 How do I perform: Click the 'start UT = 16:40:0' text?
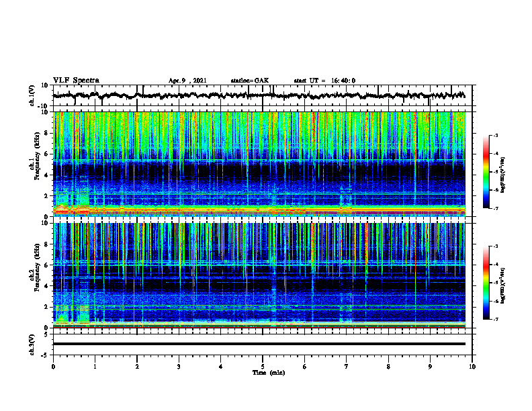324,81
